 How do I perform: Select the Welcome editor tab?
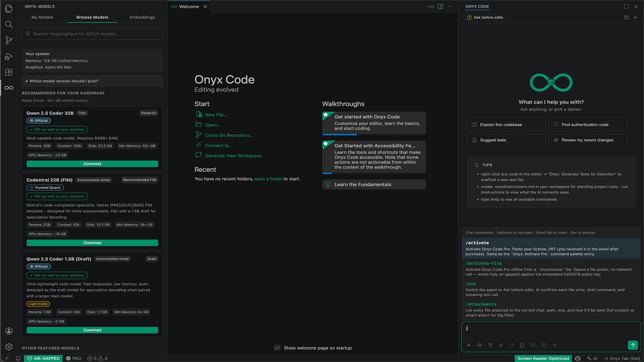(x=189, y=6)
